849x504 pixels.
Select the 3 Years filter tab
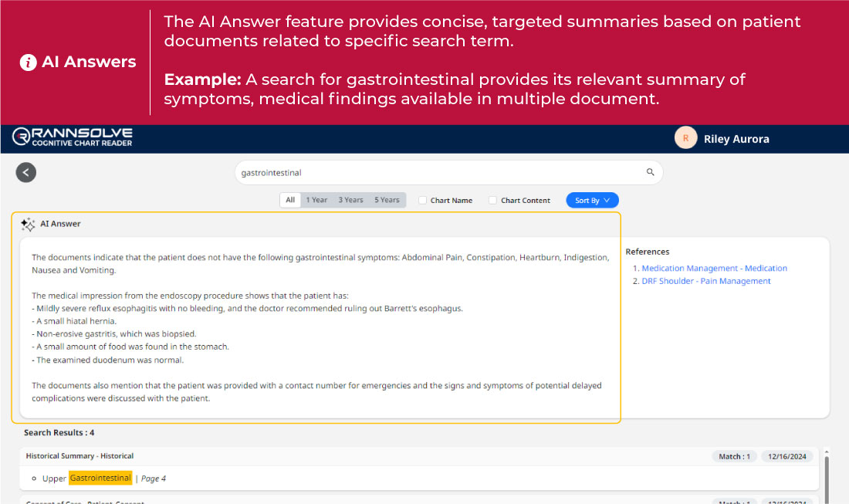pos(350,200)
